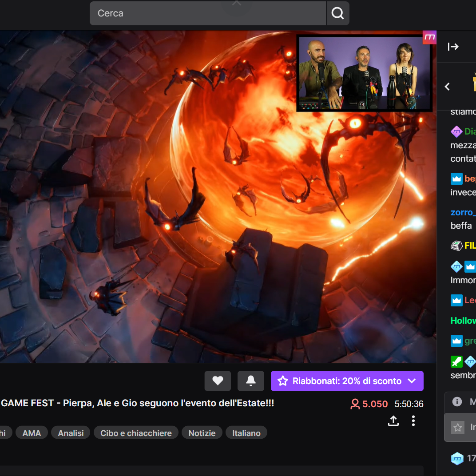
Task: Collapse the chat panel with the arrow icon
Action: point(453,47)
